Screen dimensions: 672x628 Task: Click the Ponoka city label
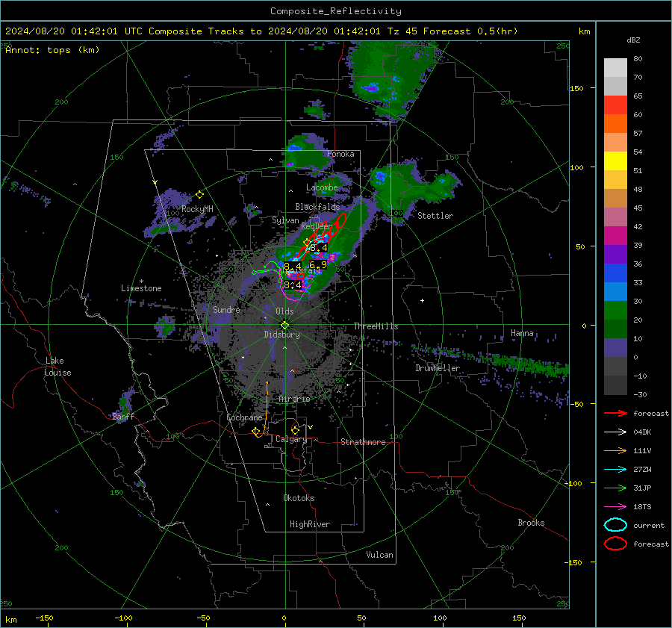(x=340, y=154)
